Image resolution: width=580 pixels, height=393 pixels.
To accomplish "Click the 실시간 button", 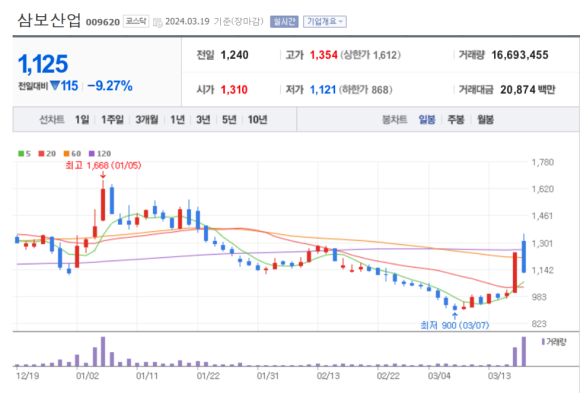I will (x=284, y=21).
